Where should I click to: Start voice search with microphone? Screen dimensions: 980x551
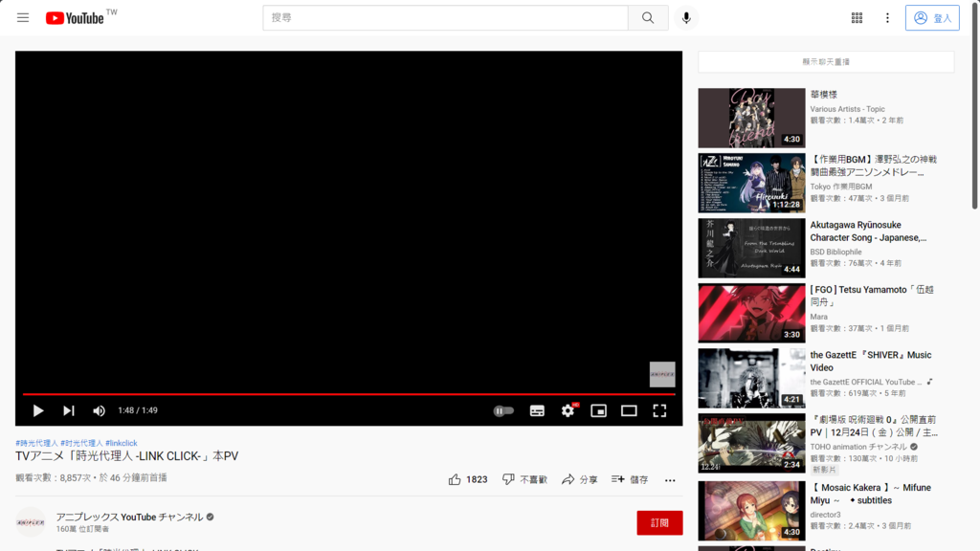(x=686, y=18)
